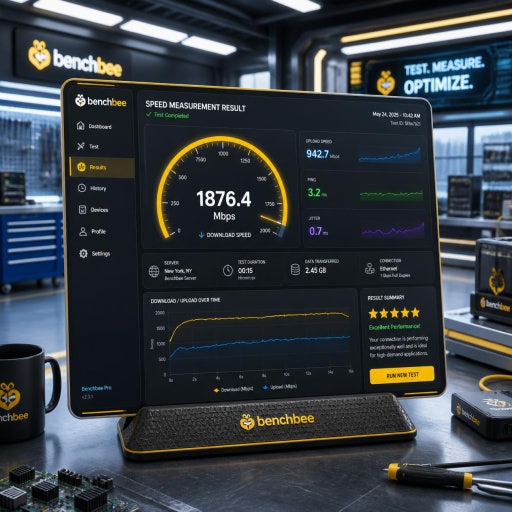Screen dimensions: 512x512
Task: Click the ping value 3.2
Action: coord(314,192)
